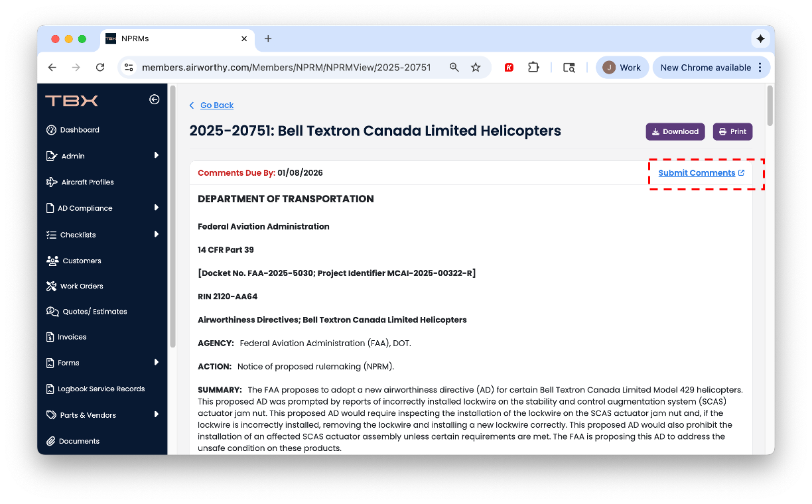
Task: Click the Invoices dollar icon
Action: pyautogui.click(x=50, y=337)
